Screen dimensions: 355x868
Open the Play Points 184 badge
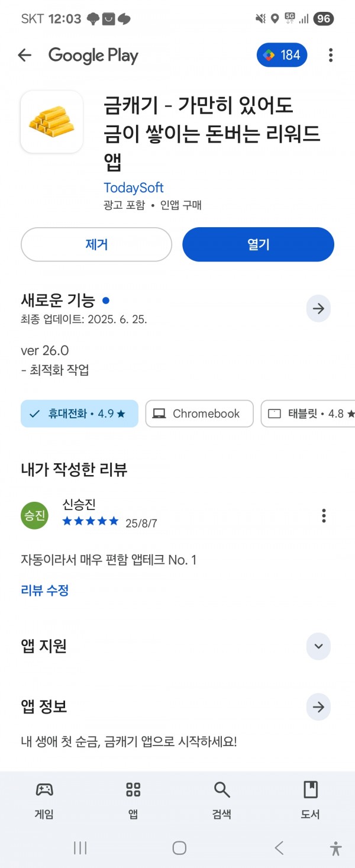(x=282, y=55)
